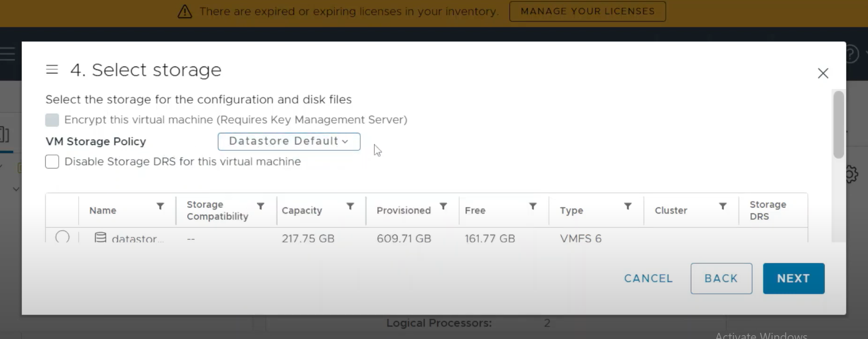Filter the Provisioned column
Screen dimensions: 868x339
click(x=443, y=206)
